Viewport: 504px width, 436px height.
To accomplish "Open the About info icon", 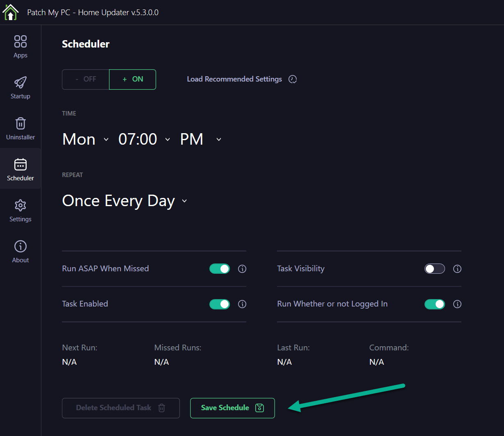I will pyautogui.click(x=20, y=246).
